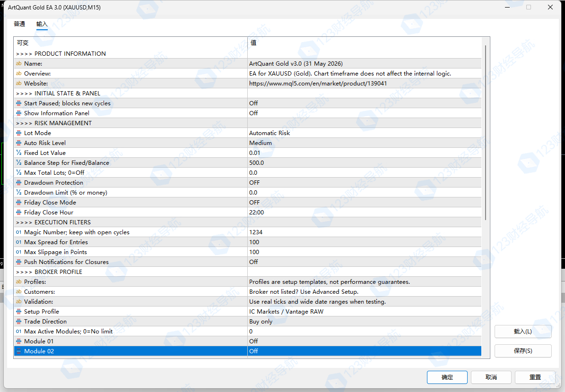This screenshot has height=392, width=565.
Task: Select the 输入 tab
Action: (42, 24)
